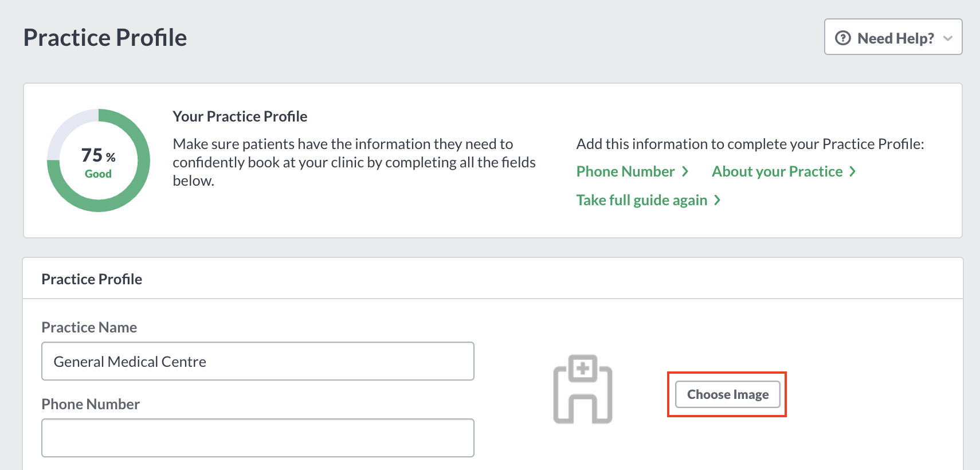Click the Practice Profile page title

[105, 38]
